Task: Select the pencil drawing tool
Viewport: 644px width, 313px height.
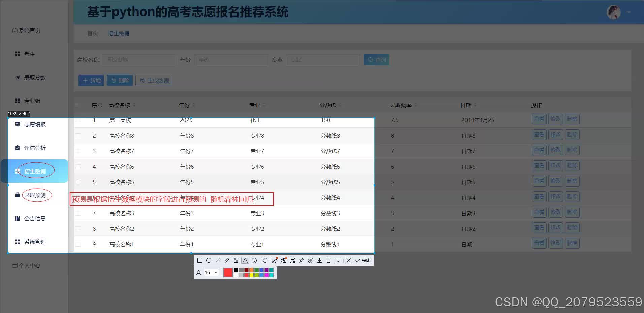Action: [x=227, y=260]
